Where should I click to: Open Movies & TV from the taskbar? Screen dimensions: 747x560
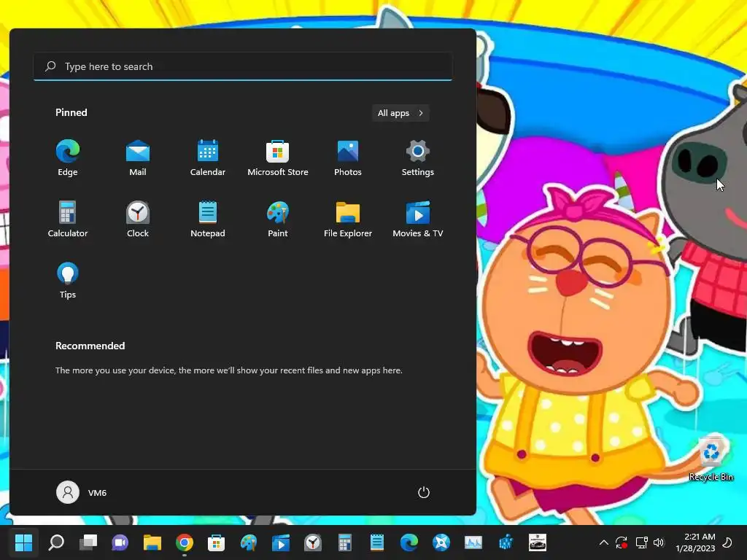point(281,542)
